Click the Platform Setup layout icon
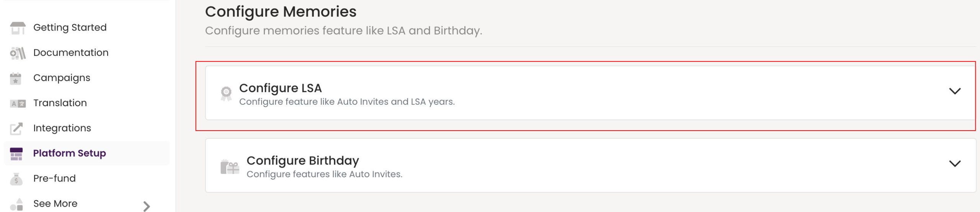Image resolution: width=980 pixels, height=212 pixels. [x=16, y=154]
